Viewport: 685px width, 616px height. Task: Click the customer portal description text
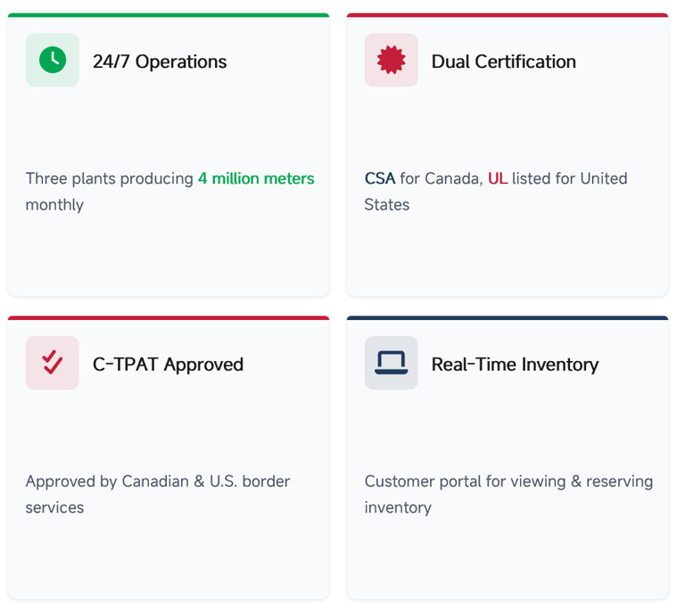(x=508, y=481)
